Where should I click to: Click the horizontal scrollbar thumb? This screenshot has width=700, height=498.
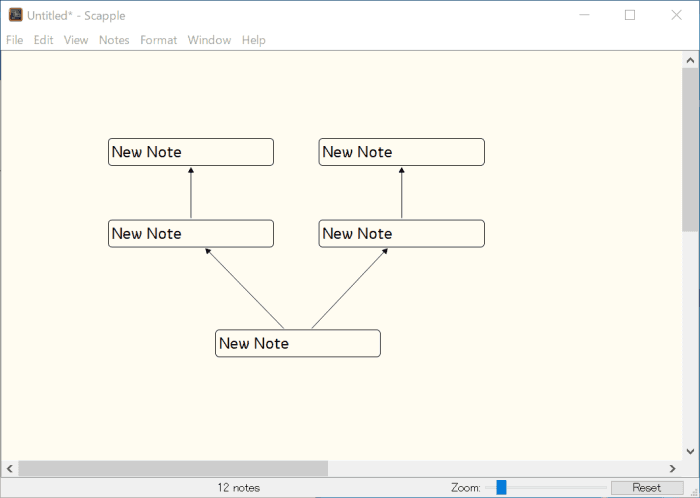[x=172, y=468]
